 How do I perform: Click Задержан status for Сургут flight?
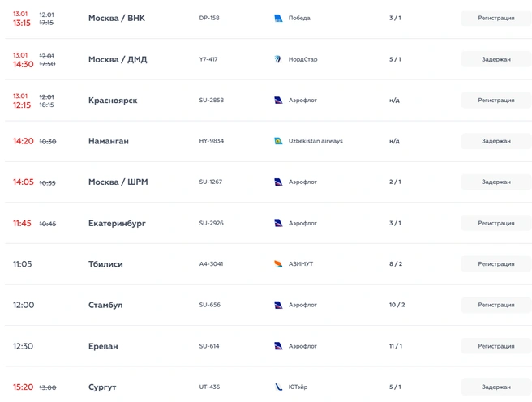pyautogui.click(x=496, y=387)
